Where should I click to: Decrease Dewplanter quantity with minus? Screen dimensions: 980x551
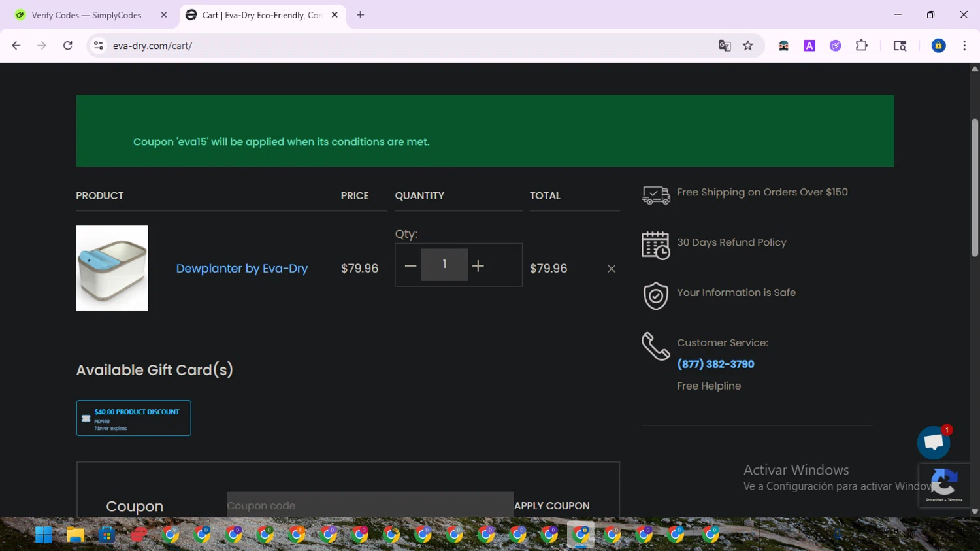pos(410,265)
